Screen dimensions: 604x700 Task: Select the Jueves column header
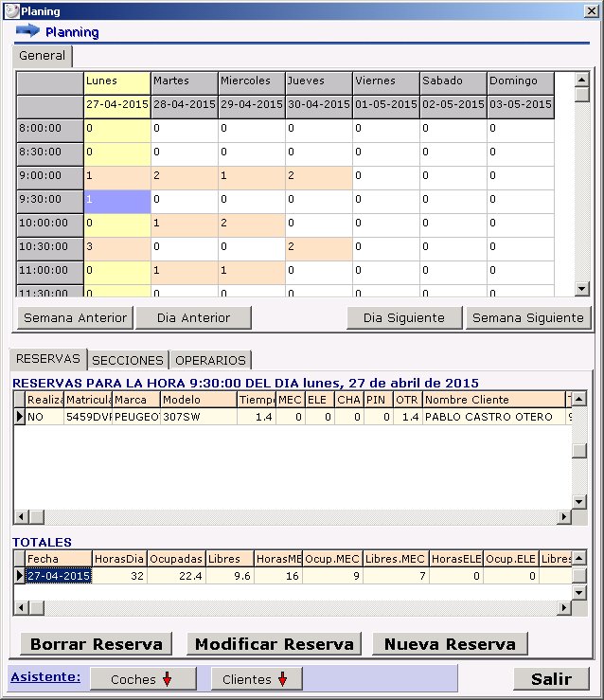(319, 82)
